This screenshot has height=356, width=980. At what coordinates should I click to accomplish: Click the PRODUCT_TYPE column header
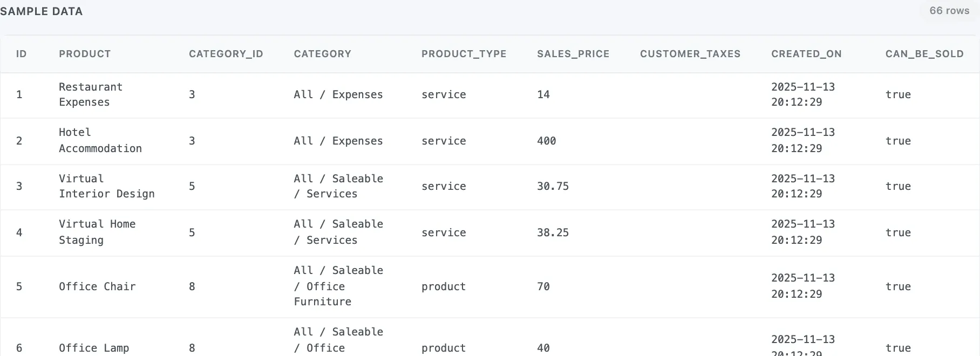click(464, 54)
